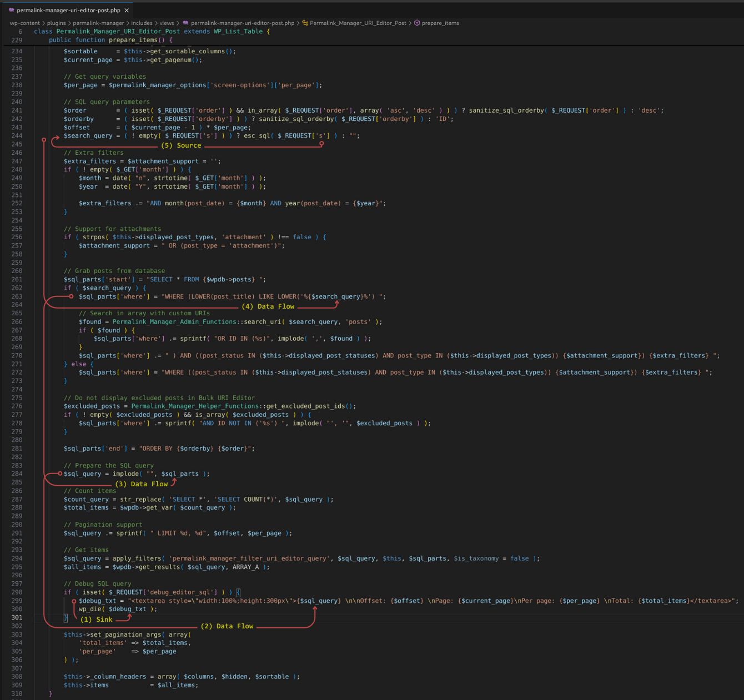Screen dimensions: 744x700
Task: Select the includes breadcrumb segment
Action: 142,23
